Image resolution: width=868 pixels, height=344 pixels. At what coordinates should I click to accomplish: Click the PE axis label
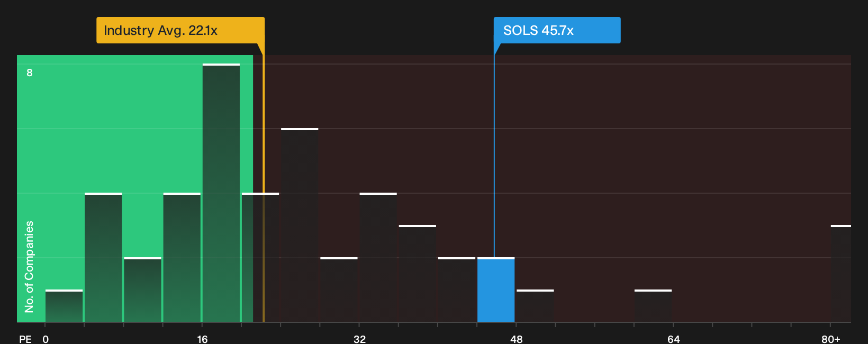tap(25, 339)
